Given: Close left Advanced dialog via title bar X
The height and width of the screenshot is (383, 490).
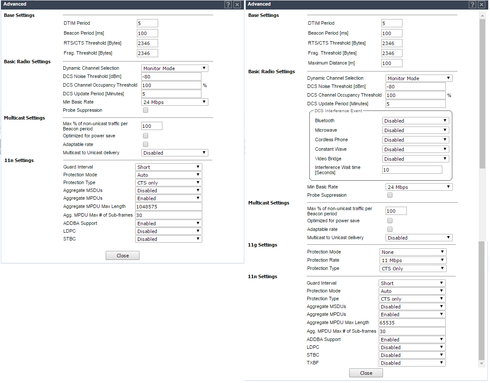Looking at the screenshot, I should click(x=237, y=4).
